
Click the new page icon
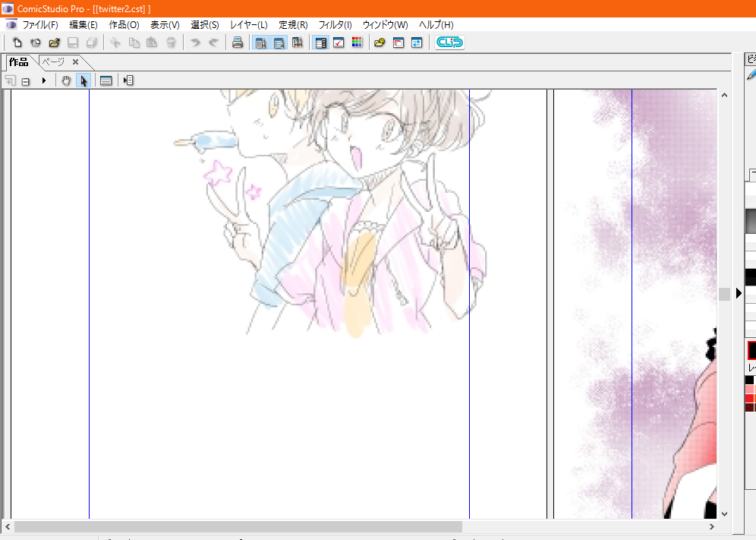pos(17,43)
